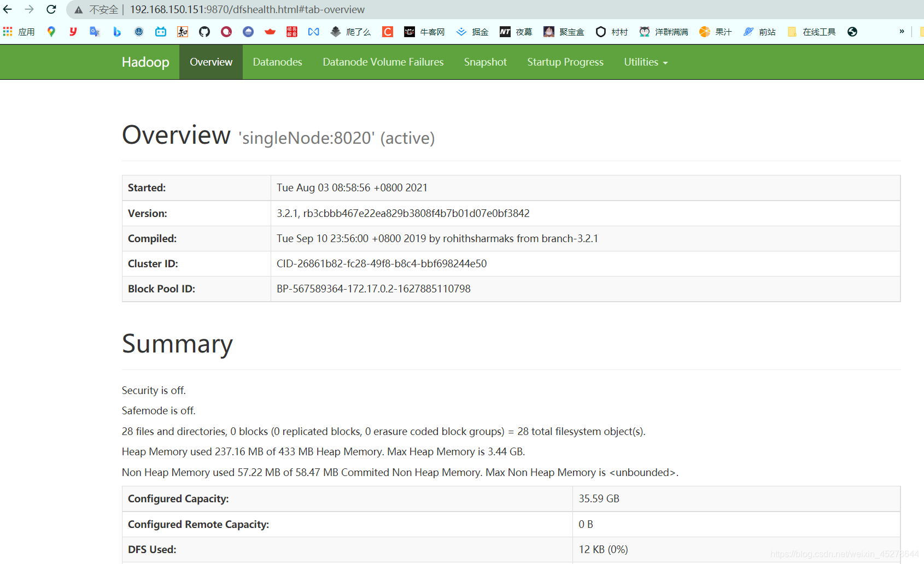
Task: Select the Version 3.2.1 hash value
Action: pyautogui.click(x=403, y=213)
